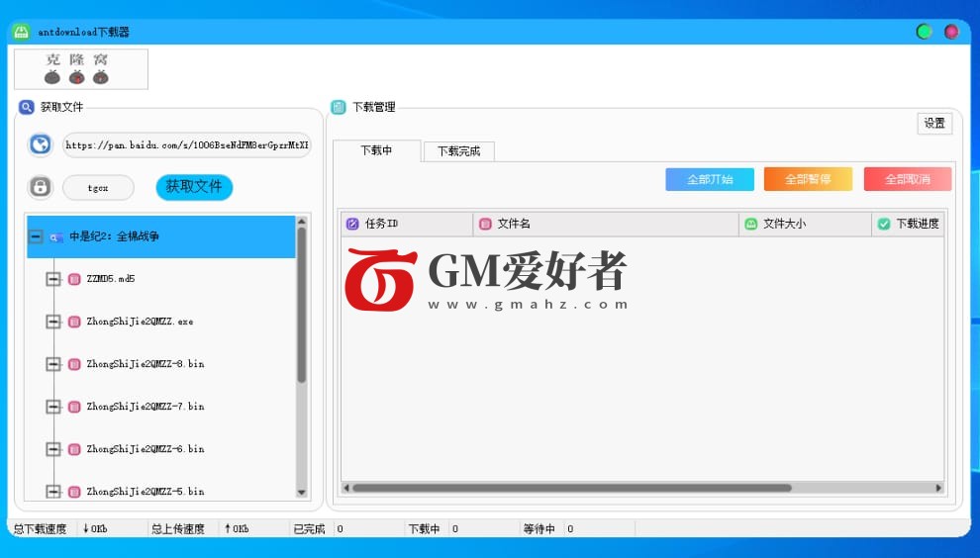
Task: Click the 获取文件 button
Action: point(194,187)
